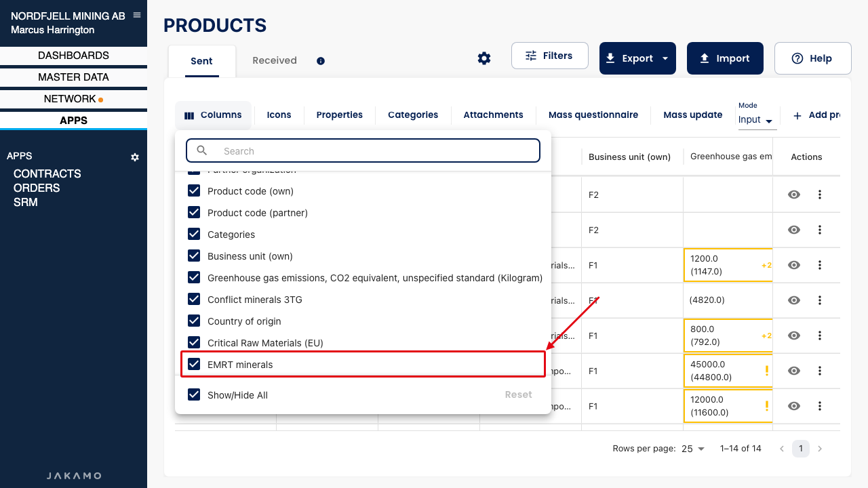Click the 1200.0 (1147.0) emissions cell
Viewport: 868px width, 488px height.
click(x=728, y=265)
